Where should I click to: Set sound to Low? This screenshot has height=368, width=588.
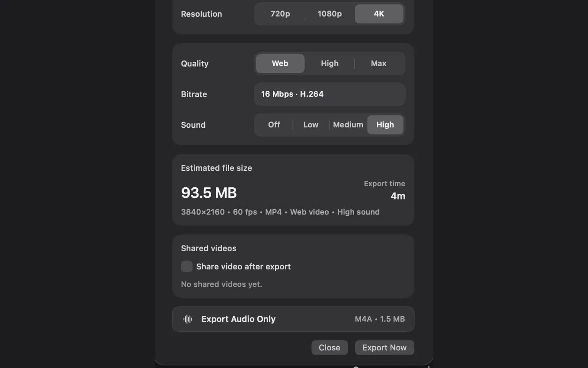point(311,125)
